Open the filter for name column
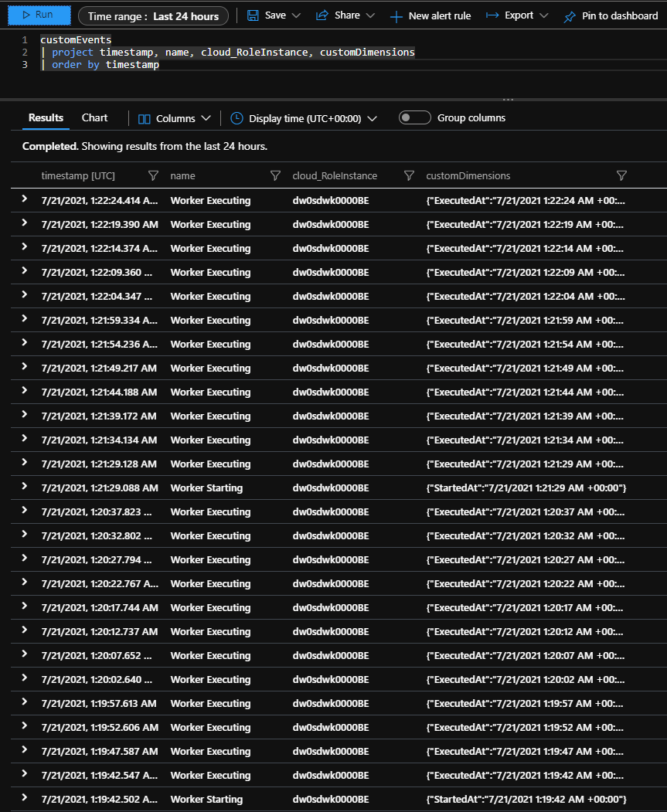The height and width of the screenshot is (812, 667). click(275, 175)
